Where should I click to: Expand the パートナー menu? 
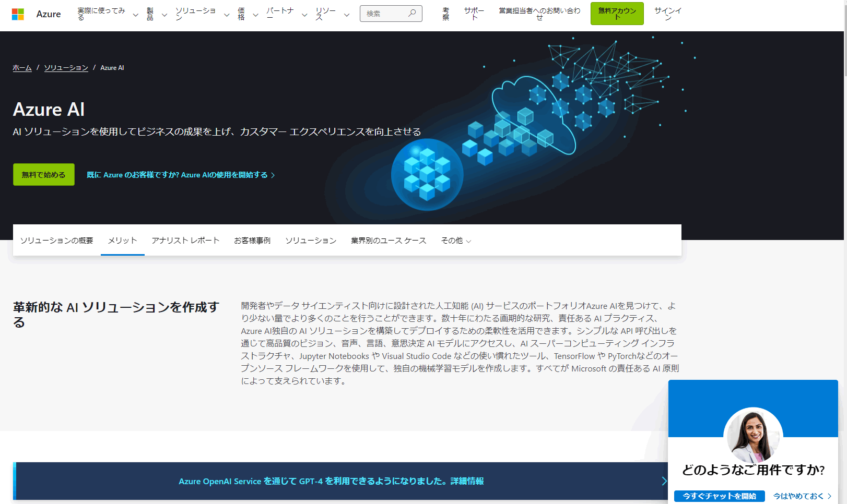(x=287, y=14)
